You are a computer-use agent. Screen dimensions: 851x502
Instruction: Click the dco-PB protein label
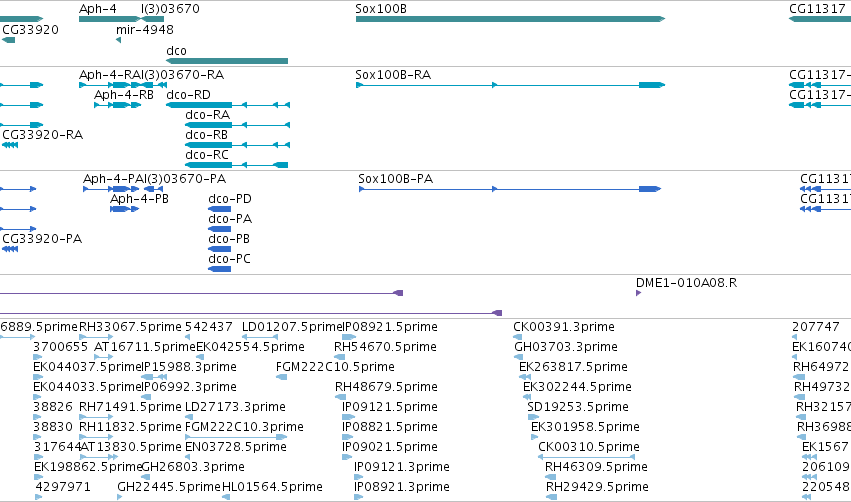pos(229,239)
